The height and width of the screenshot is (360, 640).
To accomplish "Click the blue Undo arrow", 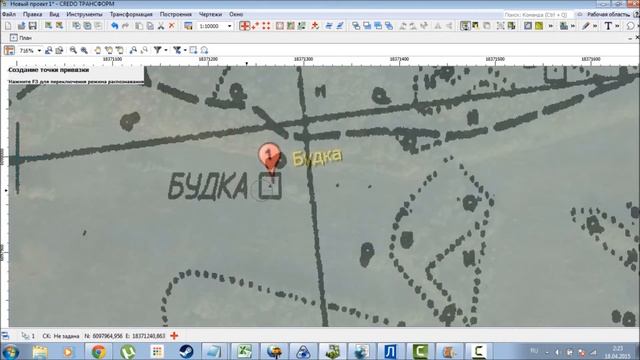I will coord(115,26).
